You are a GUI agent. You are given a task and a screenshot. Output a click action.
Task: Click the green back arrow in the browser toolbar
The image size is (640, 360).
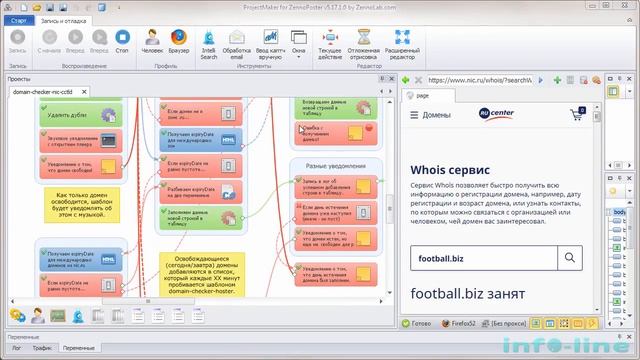click(406, 80)
